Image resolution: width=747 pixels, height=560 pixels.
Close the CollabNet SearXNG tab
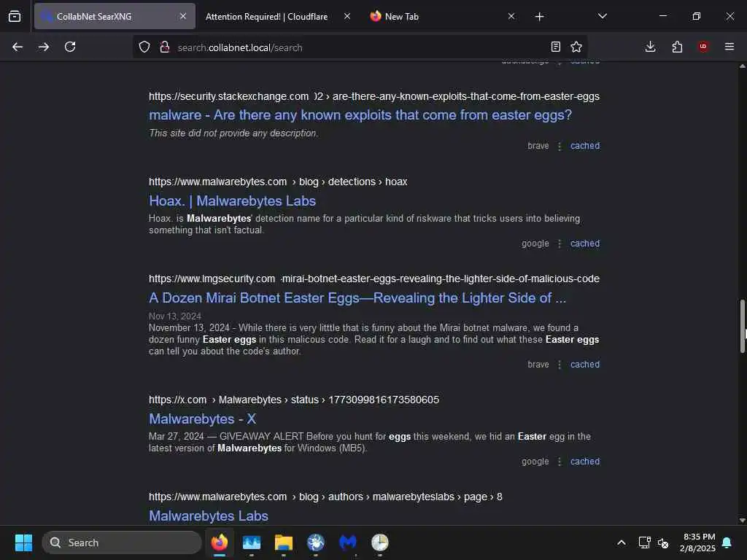pos(183,16)
